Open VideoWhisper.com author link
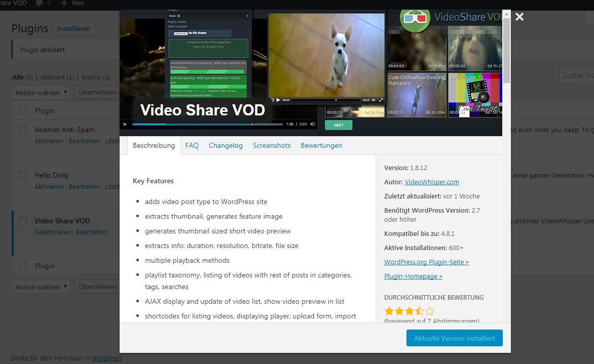The image size is (594, 364). pyautogui.click(x=432, y=182)
